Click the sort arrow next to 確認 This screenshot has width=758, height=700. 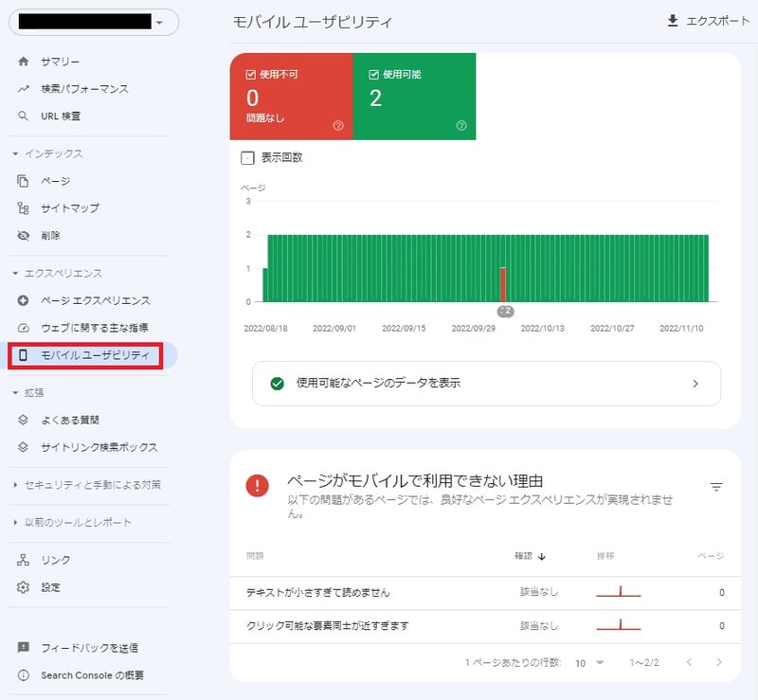click(542, 556)
